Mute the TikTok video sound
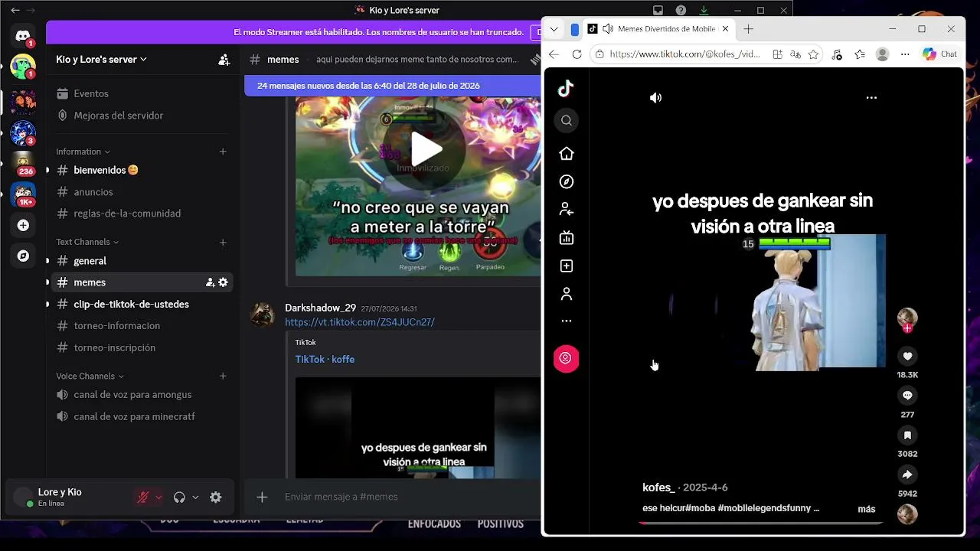The image size is (980, 551). 656,98
